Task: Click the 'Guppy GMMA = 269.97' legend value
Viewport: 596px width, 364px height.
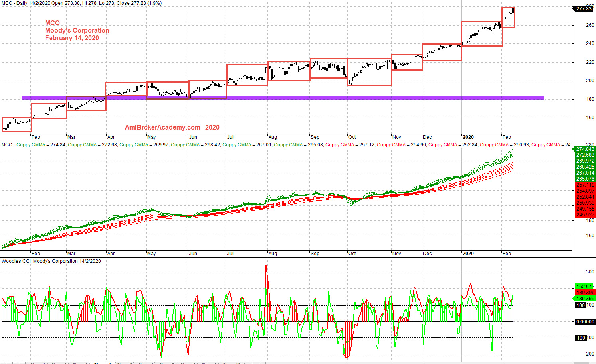Action: [144, 145]
